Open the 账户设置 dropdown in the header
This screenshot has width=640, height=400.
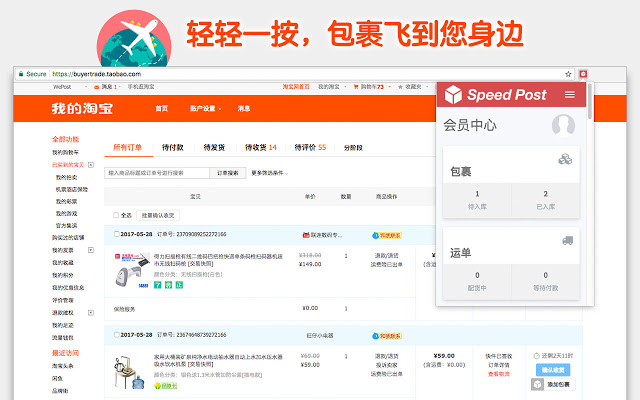pyautogui.click(x=205, y=109)
